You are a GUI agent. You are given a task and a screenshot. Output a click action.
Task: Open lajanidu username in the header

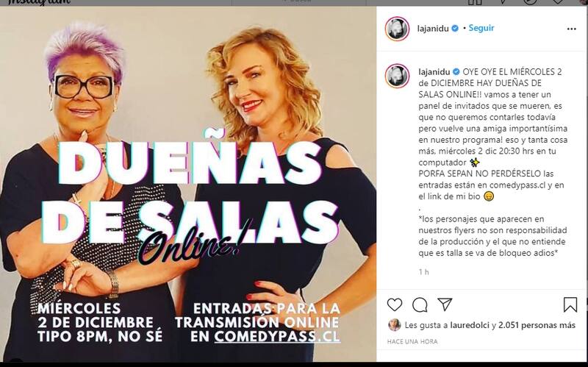433,29
